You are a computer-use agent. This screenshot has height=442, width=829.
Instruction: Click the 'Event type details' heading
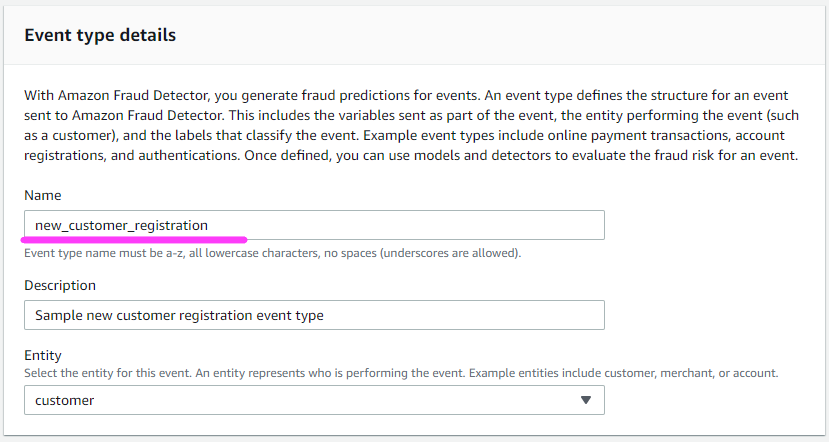[100, 35]
